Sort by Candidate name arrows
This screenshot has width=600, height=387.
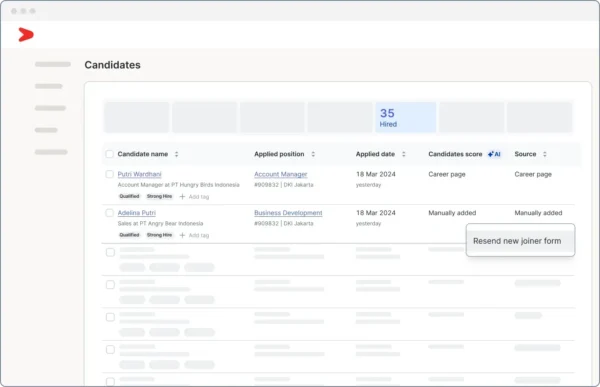tap(176, 154)
